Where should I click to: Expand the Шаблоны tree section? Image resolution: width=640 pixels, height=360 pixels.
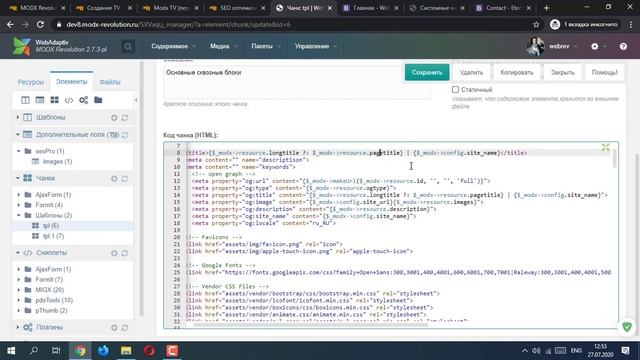pyautogui.click(x=18, y=117)
